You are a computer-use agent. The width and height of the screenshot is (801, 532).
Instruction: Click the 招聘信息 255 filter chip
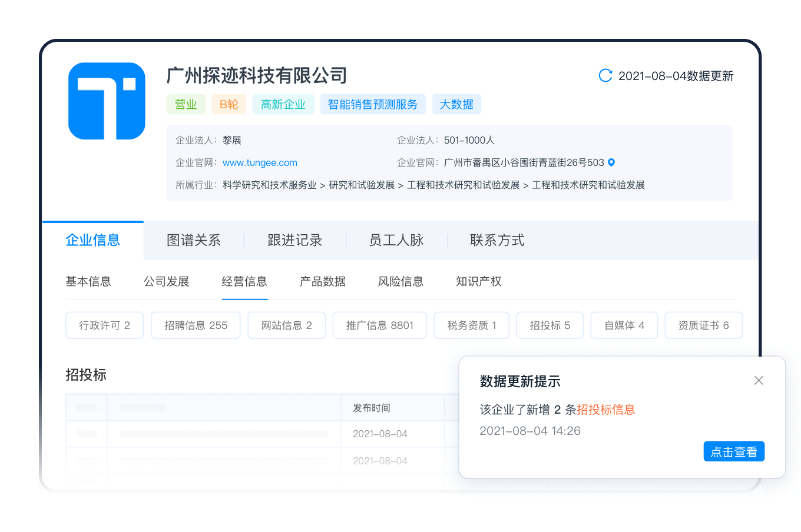click(x=196, y=325)
